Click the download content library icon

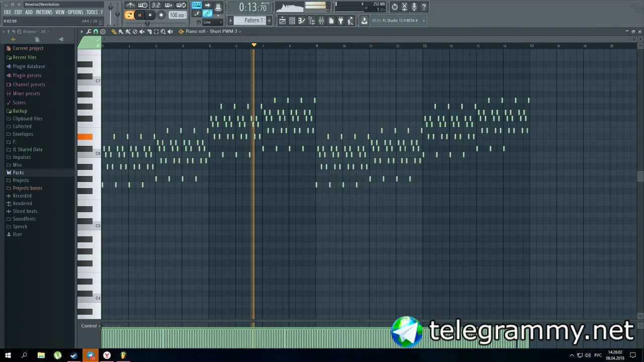click(364, 21)
